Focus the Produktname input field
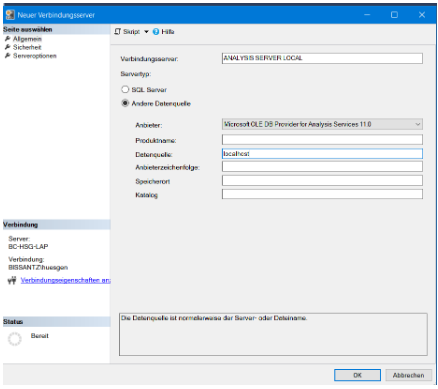 coord(322,139)
